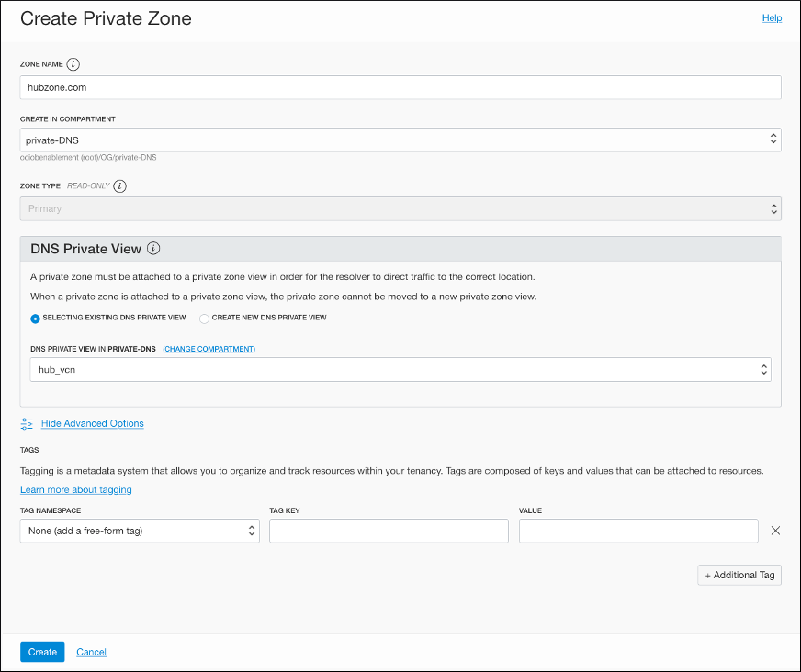Click the DNS Private View info icon

(153, 248)
